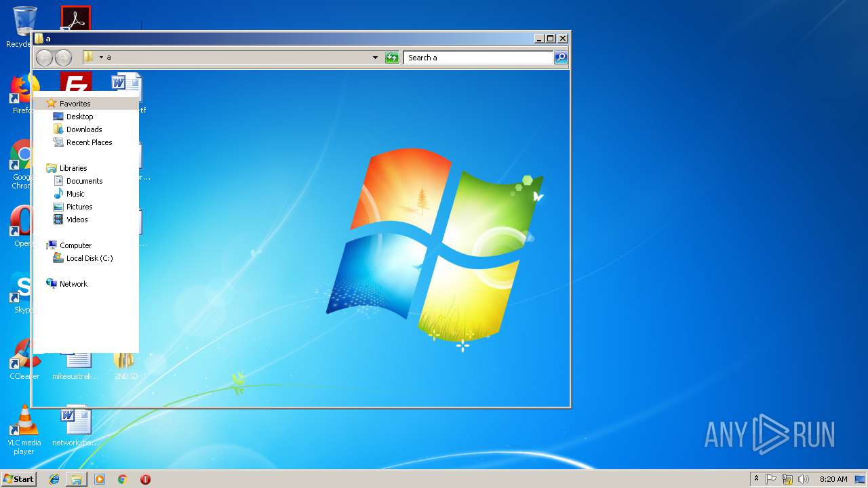Minimize the 'a' Explorer window
The height and width of the screenshot is (488, 868).
coord(538,39)
